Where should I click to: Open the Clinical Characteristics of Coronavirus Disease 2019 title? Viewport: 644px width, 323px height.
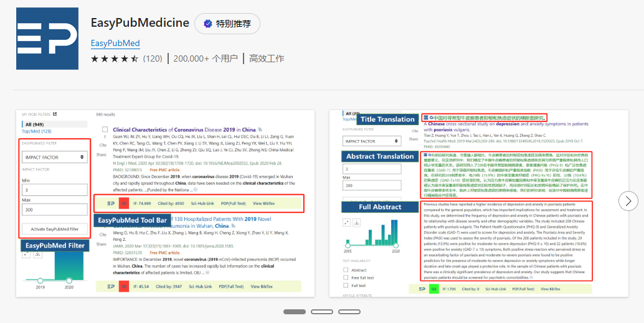pyautogui.click(x=184, y=129)
